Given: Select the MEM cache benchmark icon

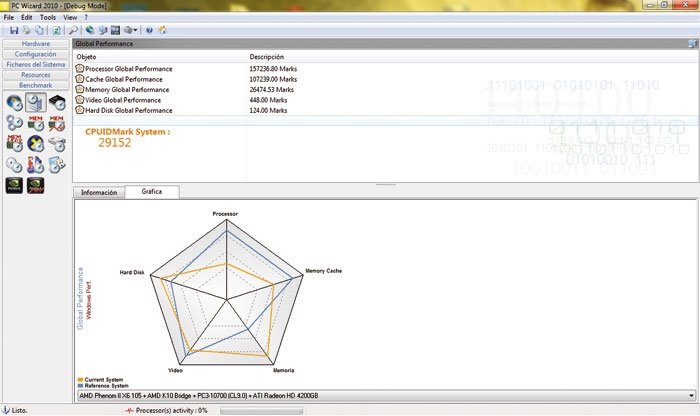Looking at the screenshot, I should pyautogui.click(x=14, y=144).
